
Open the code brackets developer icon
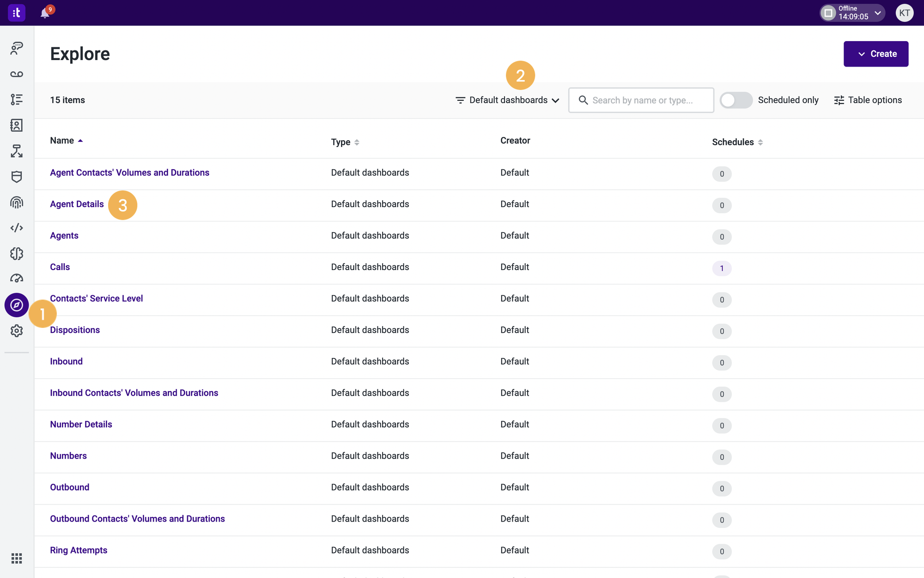tap(17, 228)
